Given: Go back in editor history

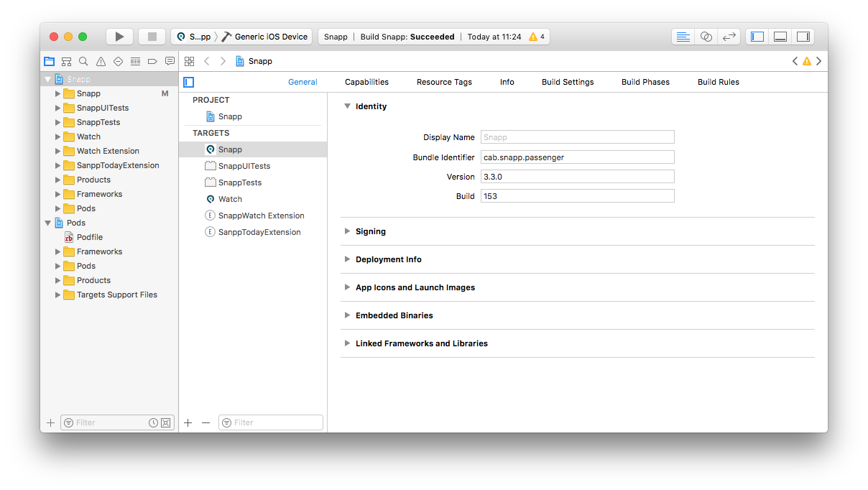Looking at the screenshot, I should 207,61.
